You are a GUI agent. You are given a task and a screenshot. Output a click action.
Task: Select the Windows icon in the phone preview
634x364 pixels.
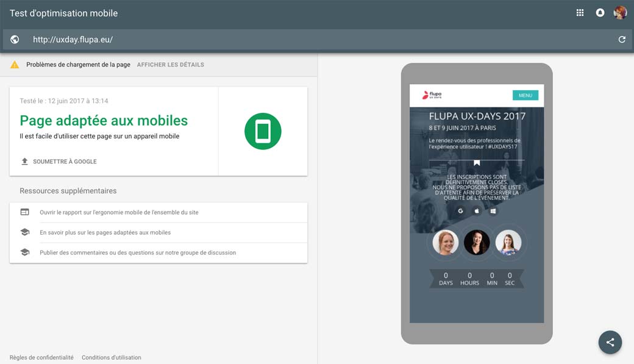pos(493,210)
